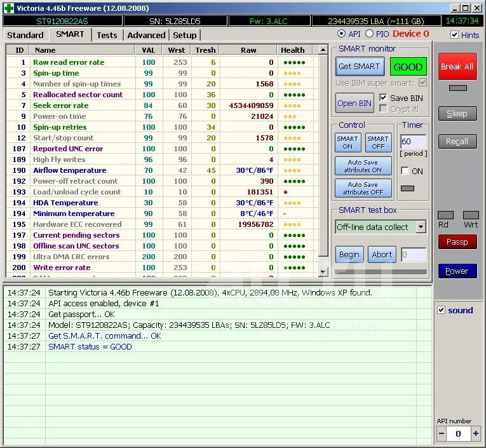Toggle the Hints checkbox

(454, 34)
